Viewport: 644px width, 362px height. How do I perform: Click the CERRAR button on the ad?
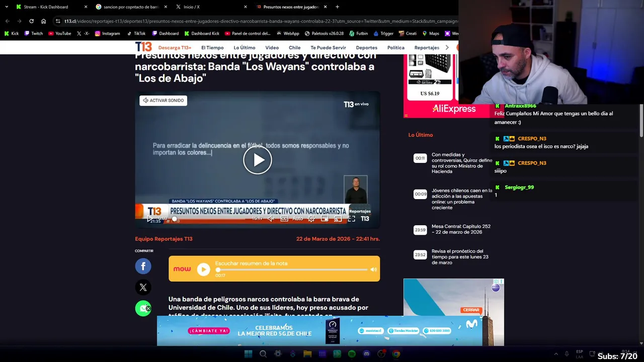pos(471,310)
